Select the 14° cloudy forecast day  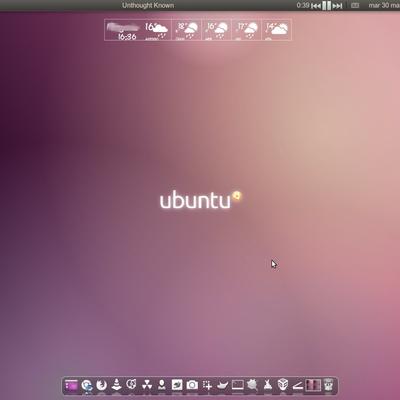(x=277, y=30)
